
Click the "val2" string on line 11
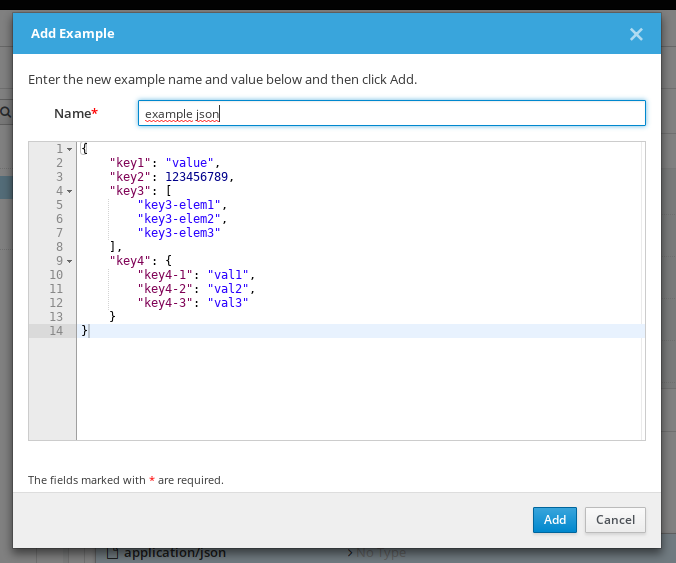point(228,289)
